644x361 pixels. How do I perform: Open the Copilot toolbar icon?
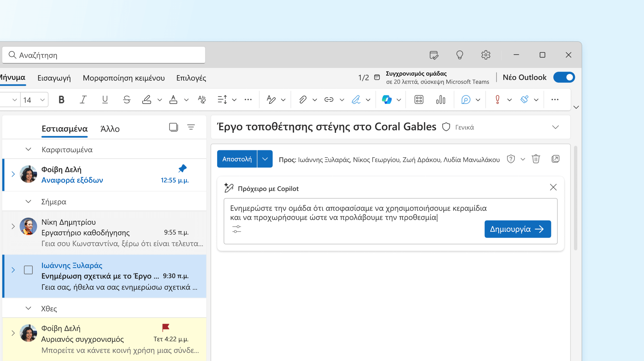(x=387, y=100)
